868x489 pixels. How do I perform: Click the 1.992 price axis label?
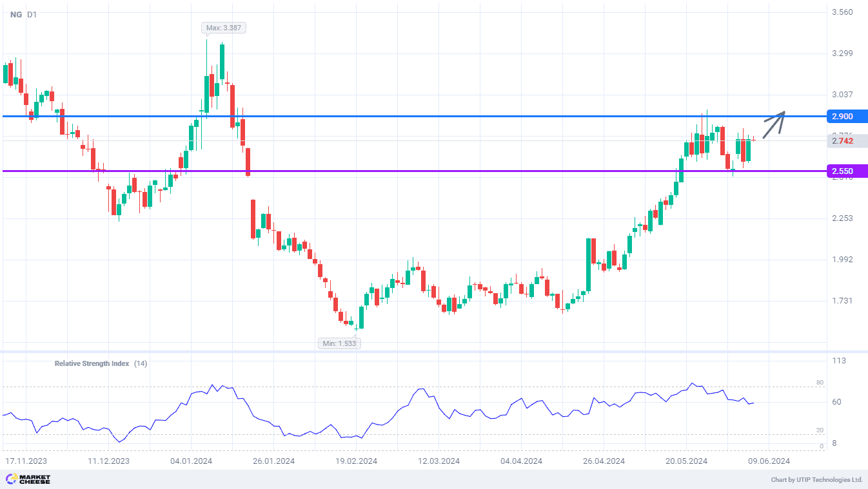[842, 260]
